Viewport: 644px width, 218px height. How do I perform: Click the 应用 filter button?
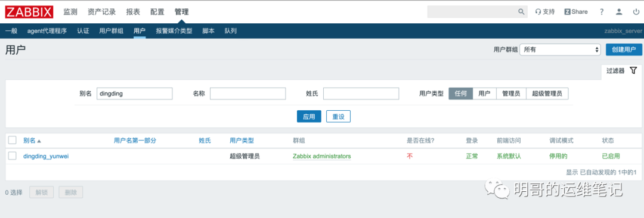click(309, 117)
